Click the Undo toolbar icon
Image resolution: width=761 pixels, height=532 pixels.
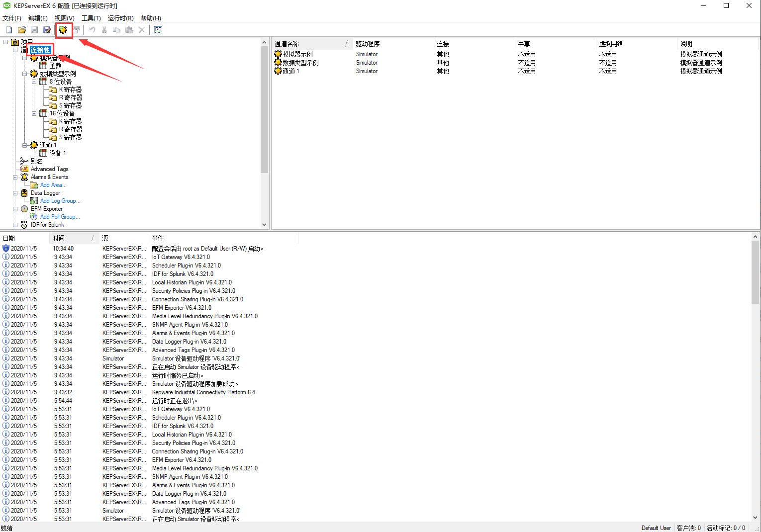92,30
